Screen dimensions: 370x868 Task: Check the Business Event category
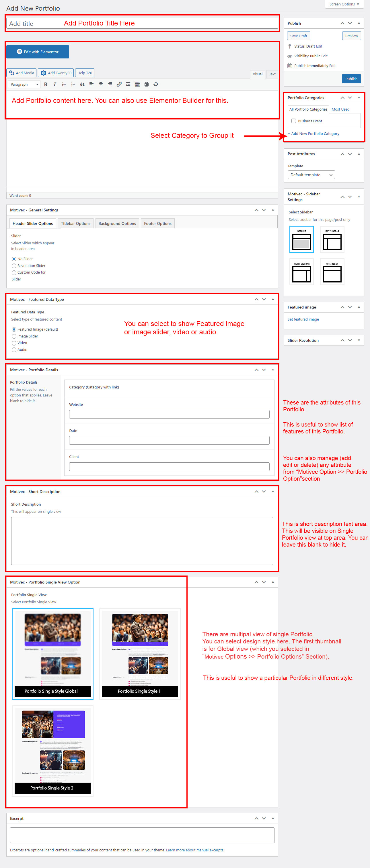pyautogui.click(x=294, y=121)
